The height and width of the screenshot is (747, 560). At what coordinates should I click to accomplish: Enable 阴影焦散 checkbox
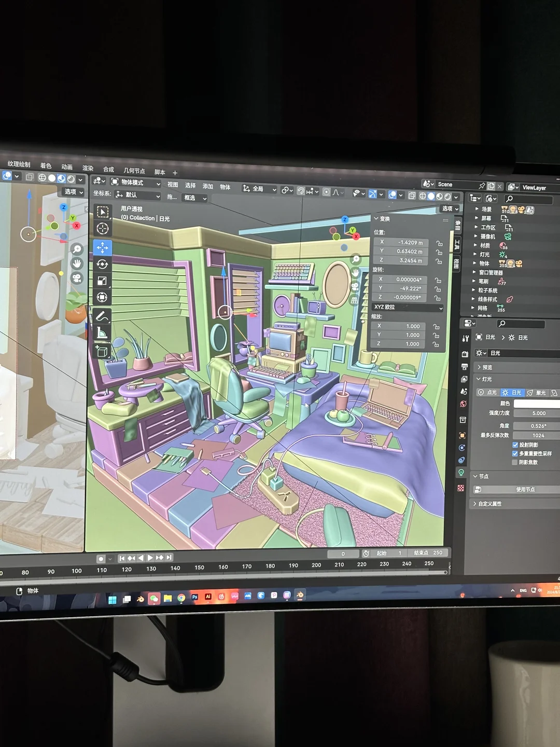click(515, 462)
